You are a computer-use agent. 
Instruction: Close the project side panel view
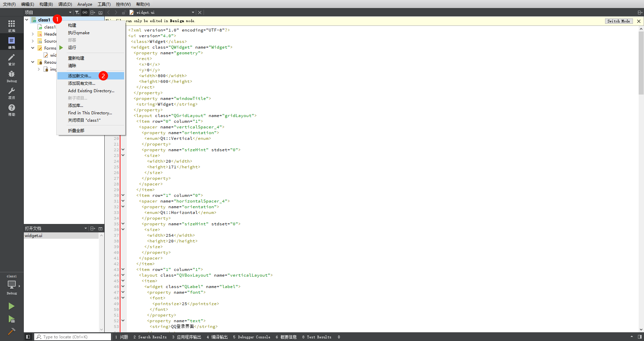[100, 12]
